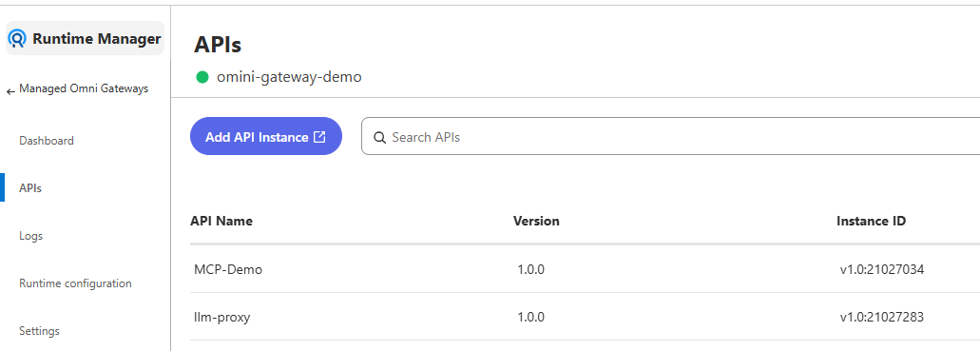Image resolution: width=980 pixels, height=351 pixels.
Task: Click the Runtime Manager title text
Action: click(x=97, y=39)
